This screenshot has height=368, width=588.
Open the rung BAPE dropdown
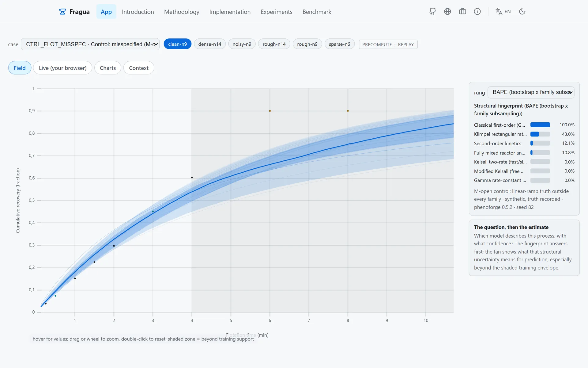point(531,92)
